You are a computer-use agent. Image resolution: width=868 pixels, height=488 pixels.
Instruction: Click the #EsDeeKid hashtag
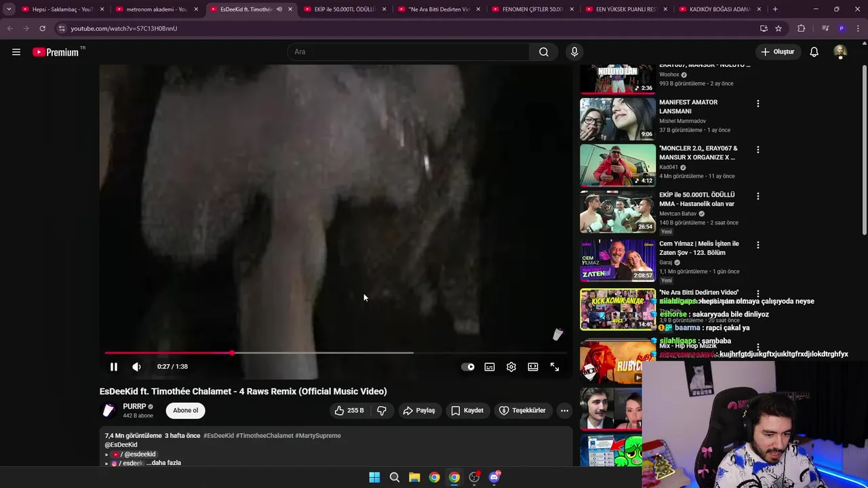pos(218,436)
